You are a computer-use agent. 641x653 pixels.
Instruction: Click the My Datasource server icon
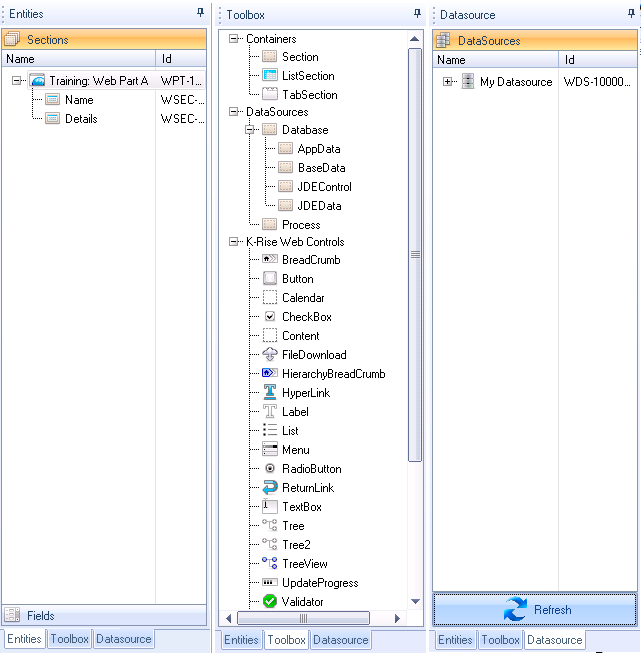click(x=468, y=81)
